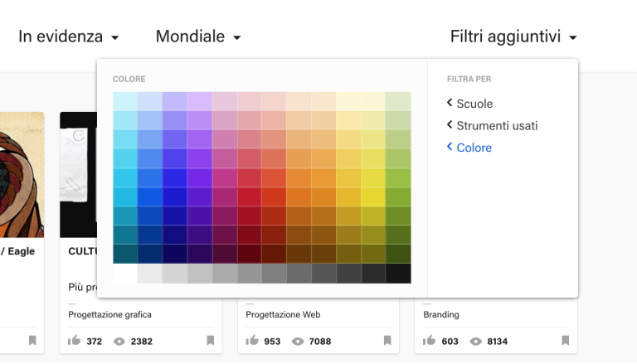Click bookmark icon on the Eagle card

tap(32, 340)
